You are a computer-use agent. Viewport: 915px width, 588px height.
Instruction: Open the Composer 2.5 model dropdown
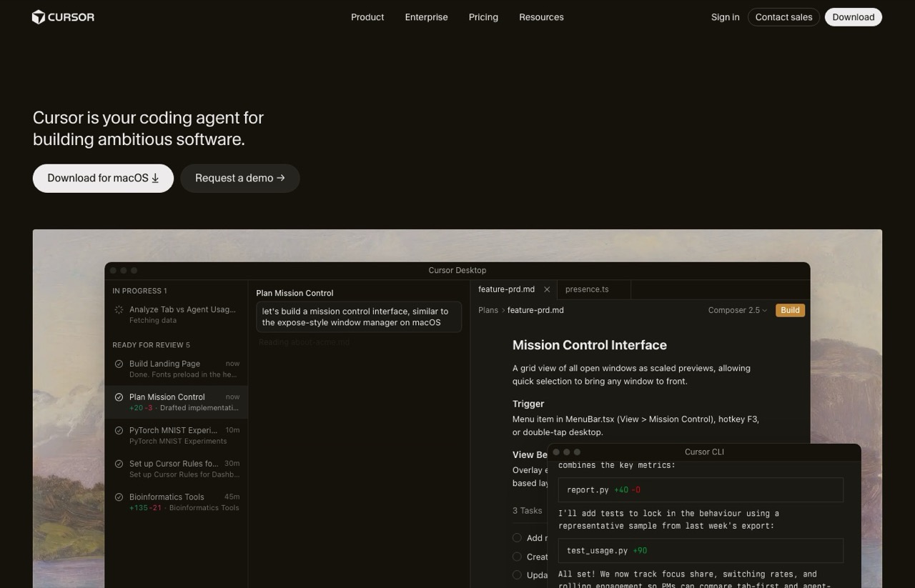click(x=737, y=310)
